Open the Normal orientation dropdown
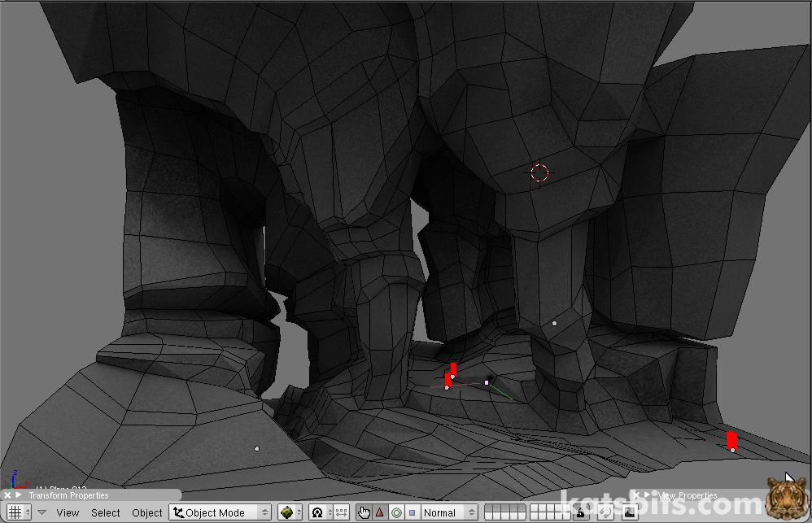Screen dimensions: 812x523 448,512
